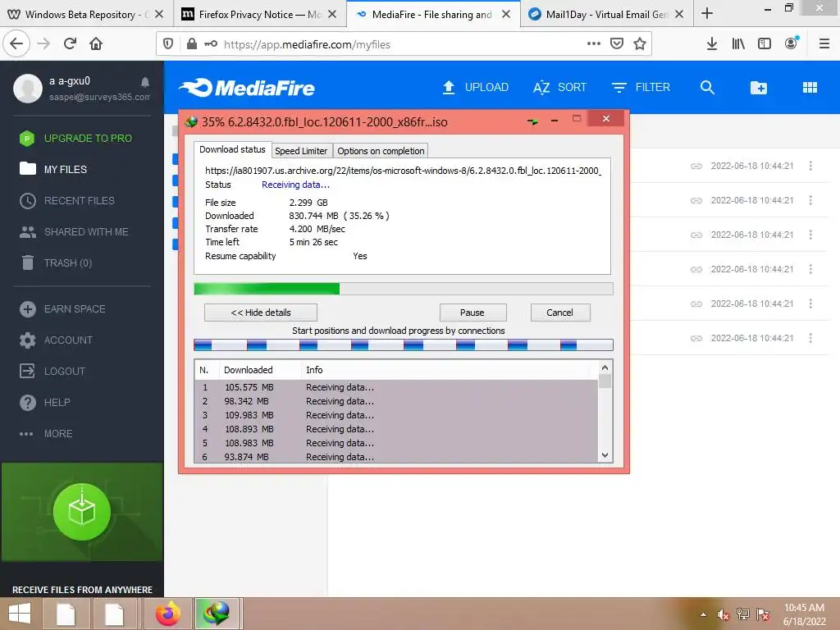Open options menu on the last file row
The width and height of the screenshot is (840, 630).
810,338
